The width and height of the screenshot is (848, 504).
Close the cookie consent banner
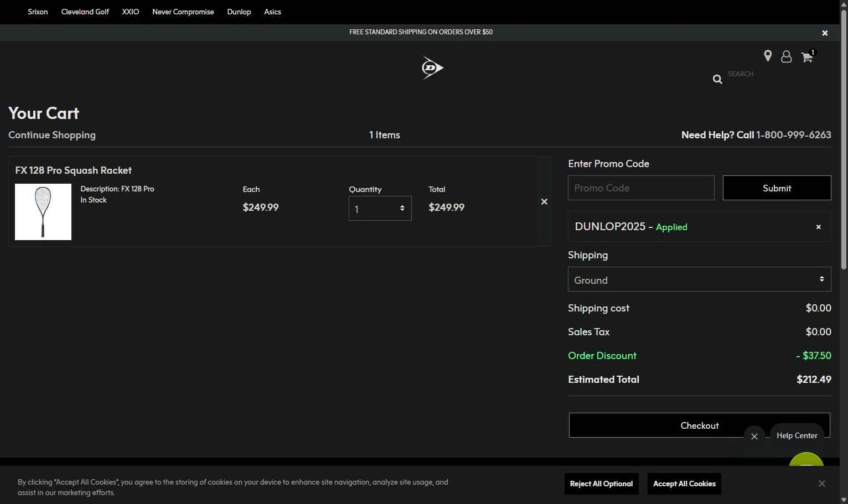(821, 484)
